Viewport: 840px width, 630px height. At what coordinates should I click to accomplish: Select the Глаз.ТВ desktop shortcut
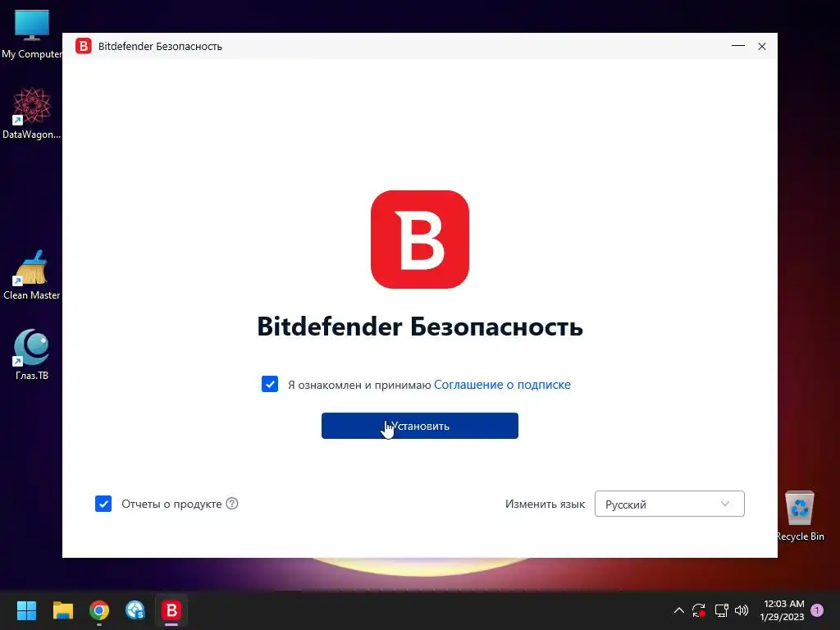pos(32,354)
